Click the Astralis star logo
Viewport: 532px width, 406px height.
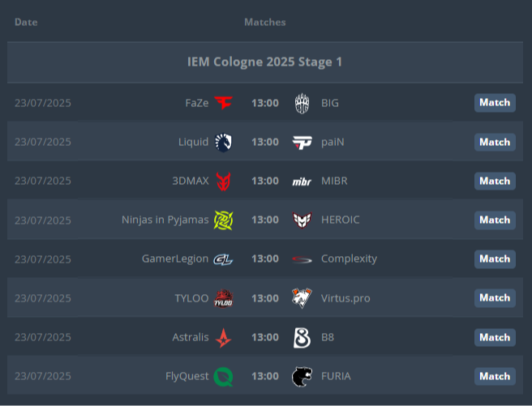click(223, 337)
